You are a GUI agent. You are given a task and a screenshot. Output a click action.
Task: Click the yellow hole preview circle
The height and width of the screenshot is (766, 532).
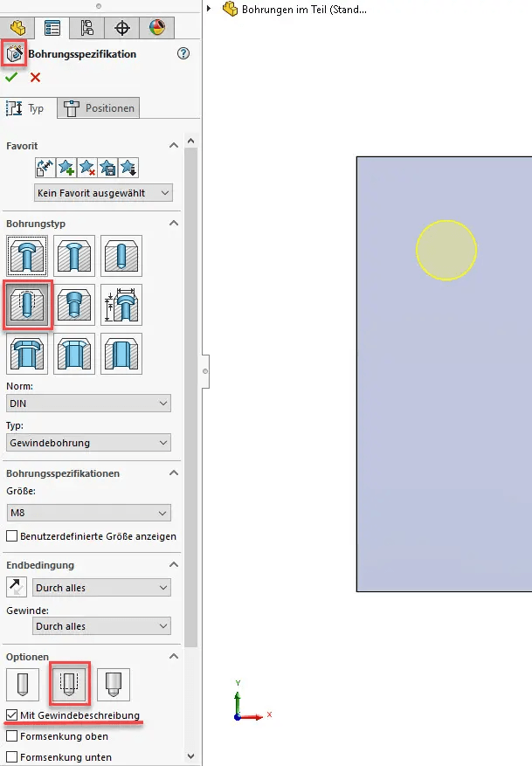[x=446, y=250]
